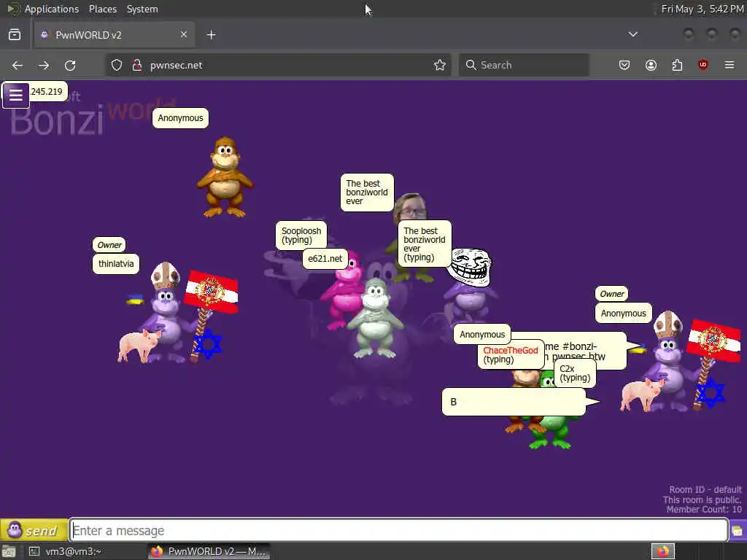Open the Firefox application menu

[729, 65]
